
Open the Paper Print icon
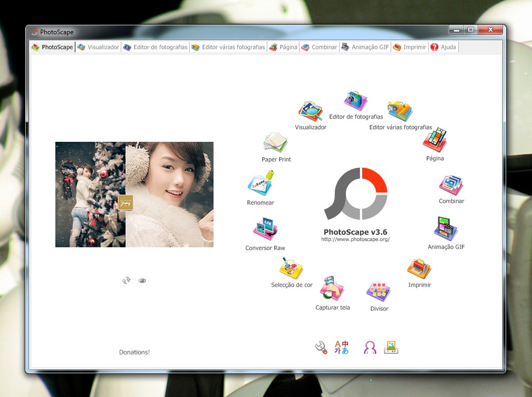pyautogui.click(x=276, y=142)
